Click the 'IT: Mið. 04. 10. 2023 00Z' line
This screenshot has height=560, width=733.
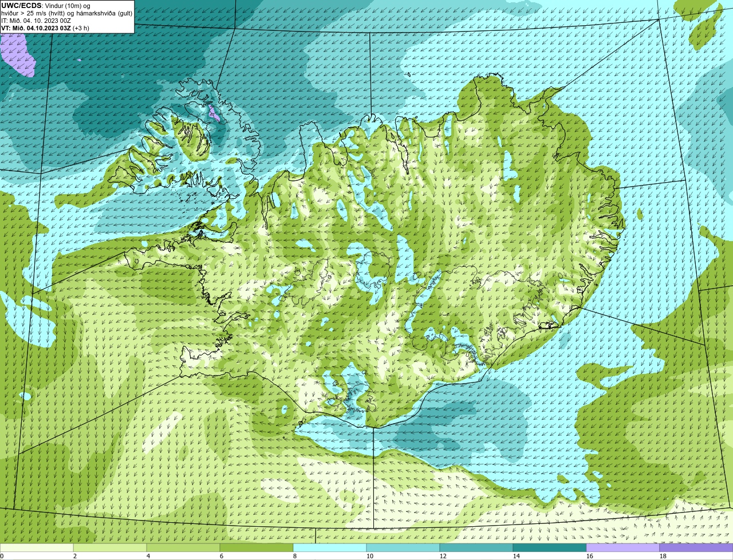(36, 21)
